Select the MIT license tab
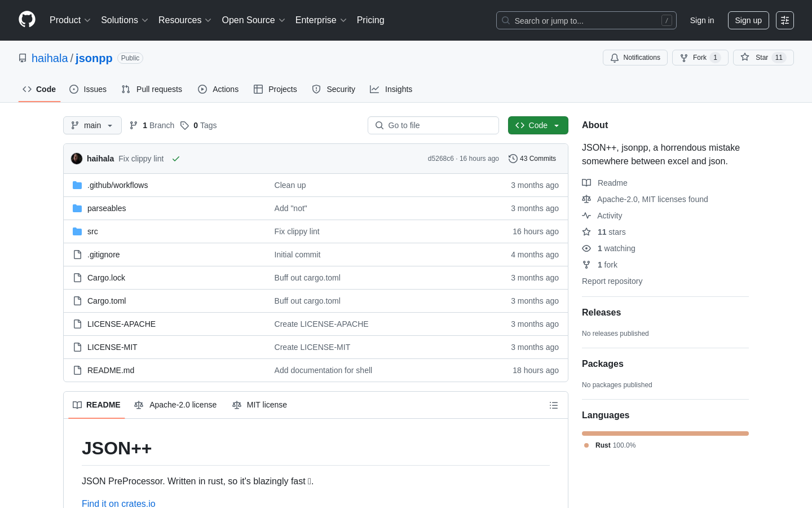This screenshot has width=812, height=508. point(260,405)
